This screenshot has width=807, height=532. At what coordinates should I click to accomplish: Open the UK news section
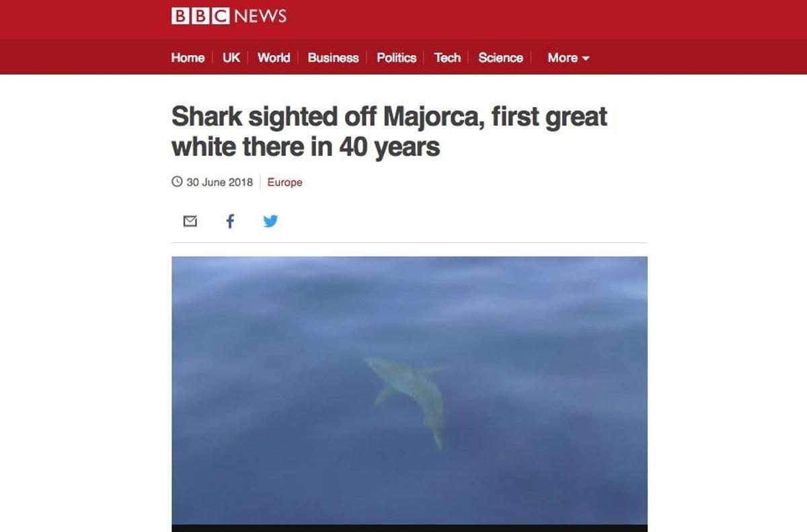[231, 58]
